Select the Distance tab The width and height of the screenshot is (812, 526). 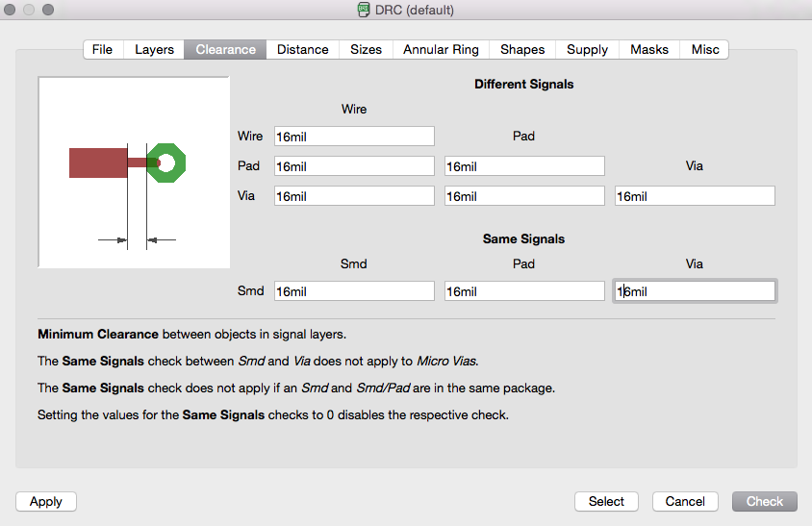pyautogui.click(x=302, y=49)
